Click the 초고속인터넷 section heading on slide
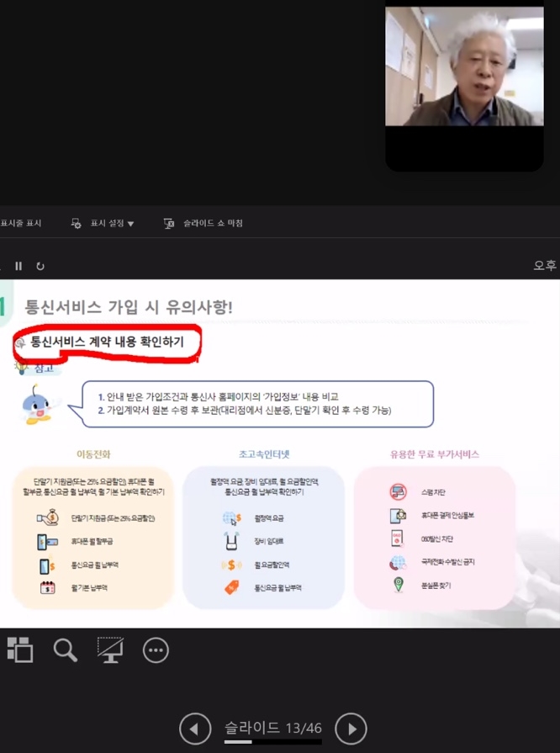The image size is (560, 753). click(x=263, y=454)
